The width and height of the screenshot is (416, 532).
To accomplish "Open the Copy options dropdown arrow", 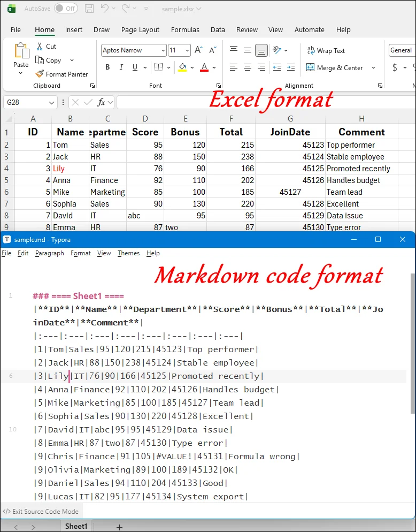I will pyautogui.click(x=72, y=60).
